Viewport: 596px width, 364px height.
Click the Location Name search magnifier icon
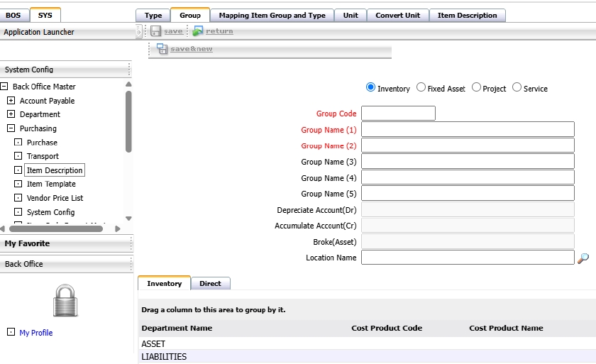(x=583, y=258)
